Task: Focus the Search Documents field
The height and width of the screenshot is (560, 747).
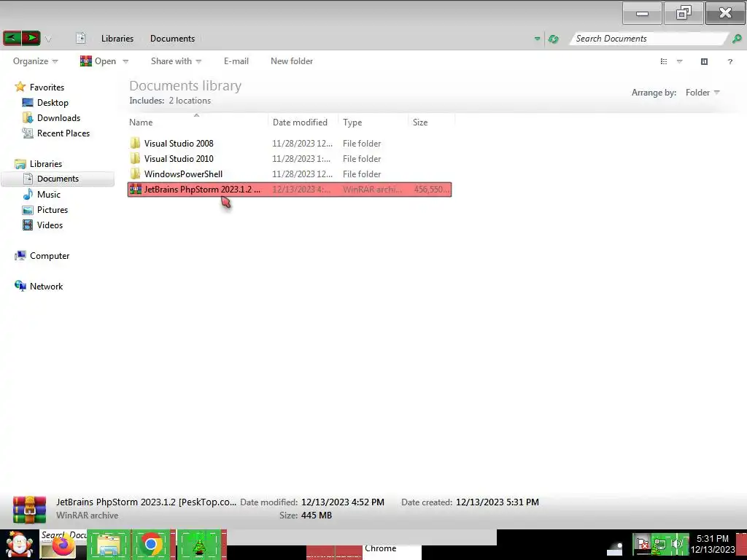Action: click(x=648, y=39)
